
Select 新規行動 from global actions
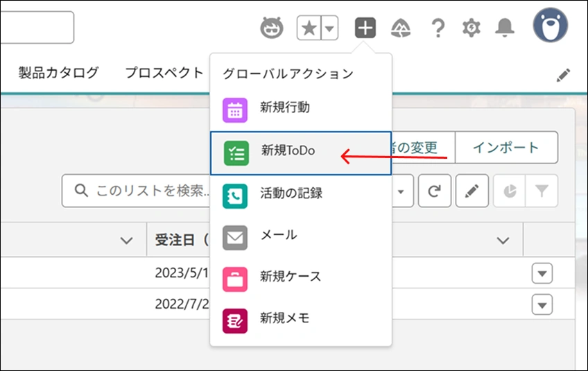[x=284, y=108]
